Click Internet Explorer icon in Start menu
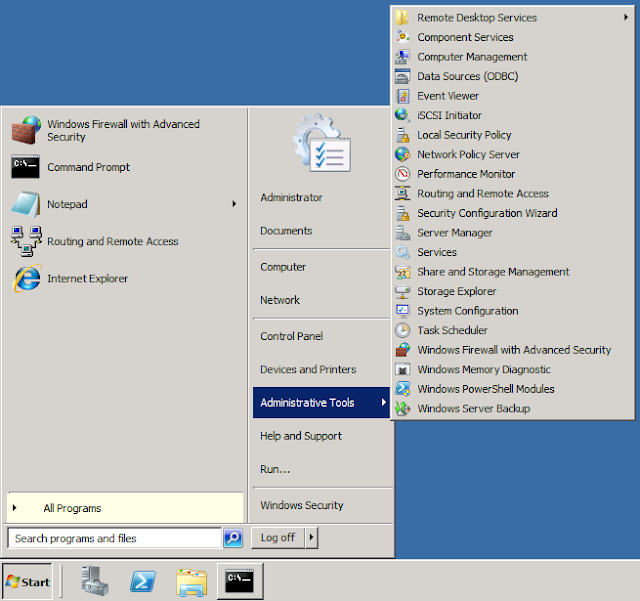Viewport: 640px width, 601px height. (x=27, y=278)
